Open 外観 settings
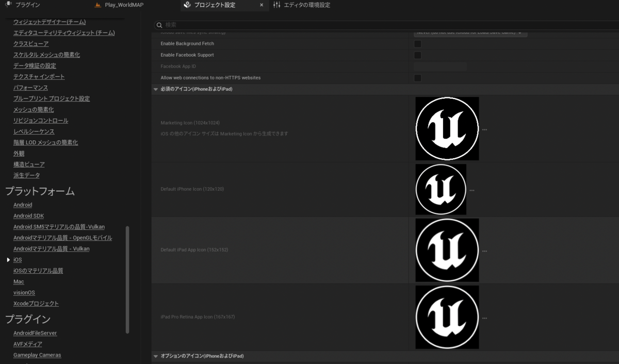Screen dimensions: 619x364 point(19,154)
